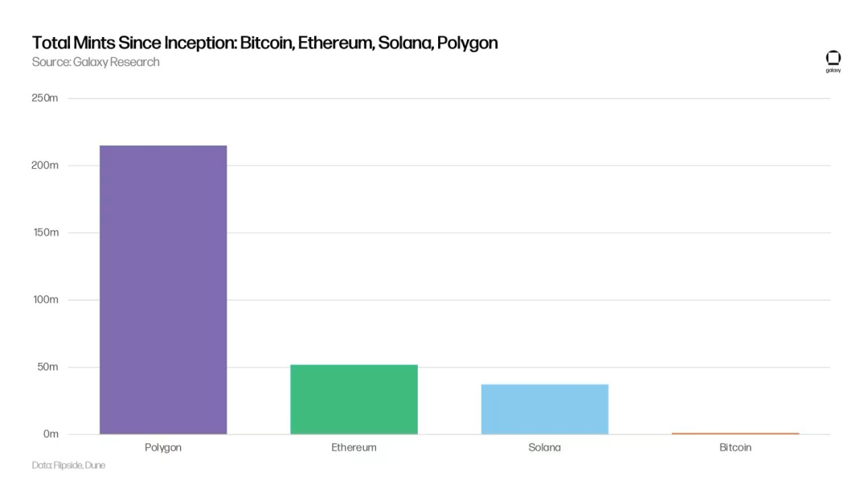Click the Source: Galaxy Research subtitle

coord(96,62)
